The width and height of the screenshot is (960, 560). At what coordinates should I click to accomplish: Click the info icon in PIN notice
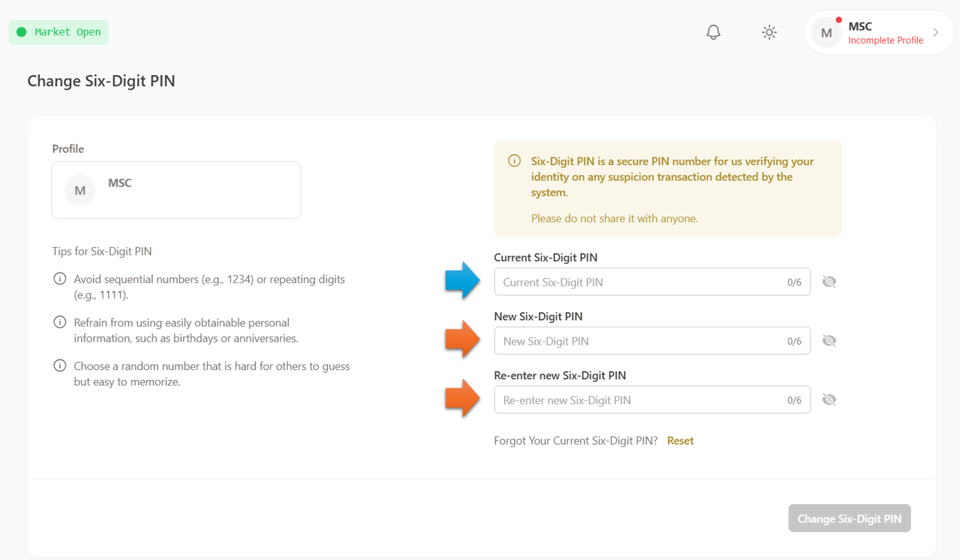514,161
